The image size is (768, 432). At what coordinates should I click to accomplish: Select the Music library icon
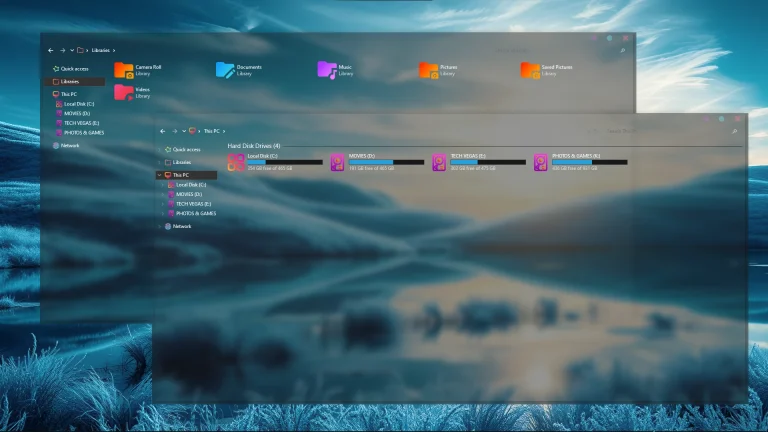[327, 70]
